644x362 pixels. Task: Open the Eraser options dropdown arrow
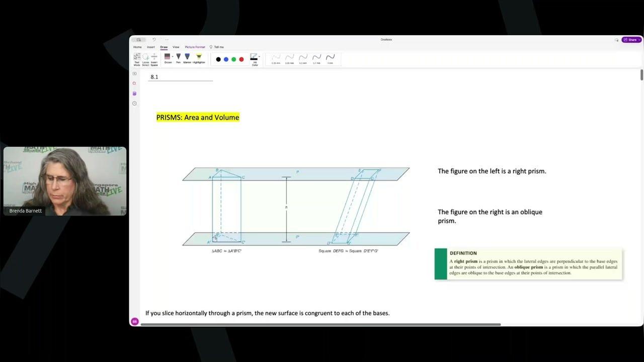click(173, 56)
